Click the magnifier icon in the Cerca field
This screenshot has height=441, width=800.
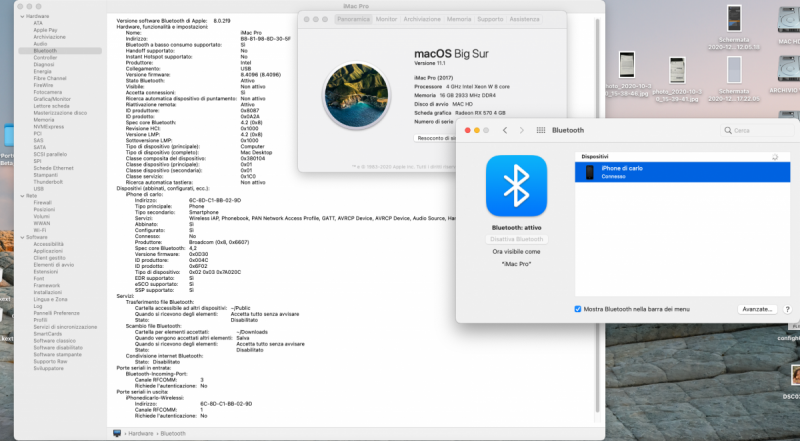click(x=728, y=131)
